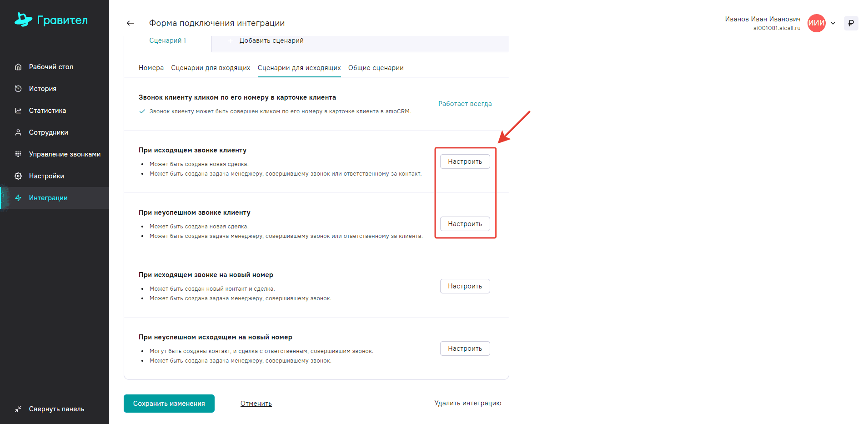Switch to Сценарии для входящих tab

(211, 68)
